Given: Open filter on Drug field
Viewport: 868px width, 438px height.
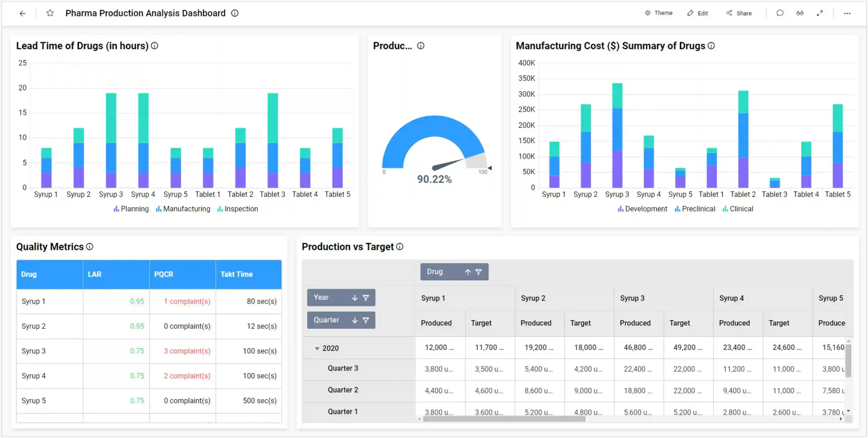Looking at the screenshot, I should pyautogui.click(x=478, y=272).
